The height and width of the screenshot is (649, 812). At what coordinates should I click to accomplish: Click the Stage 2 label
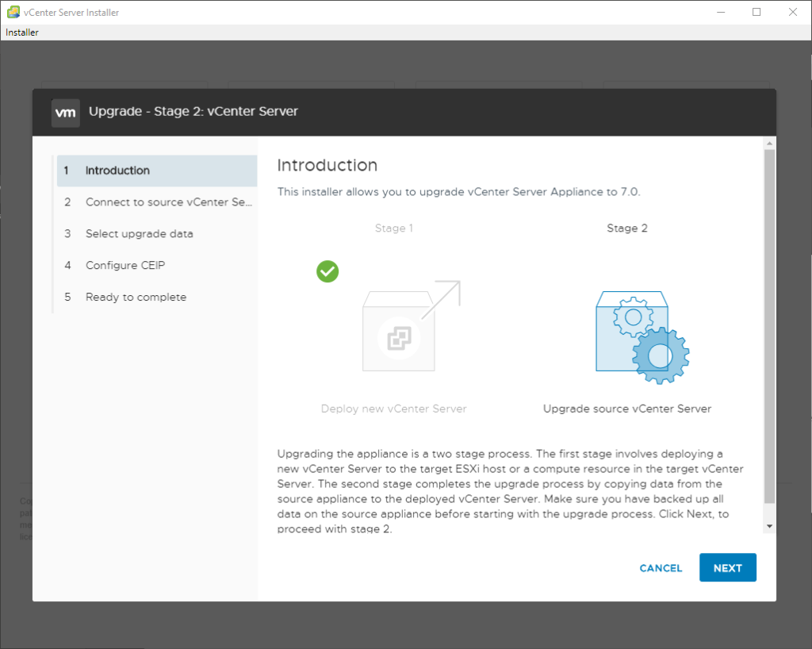pos(627,228)
